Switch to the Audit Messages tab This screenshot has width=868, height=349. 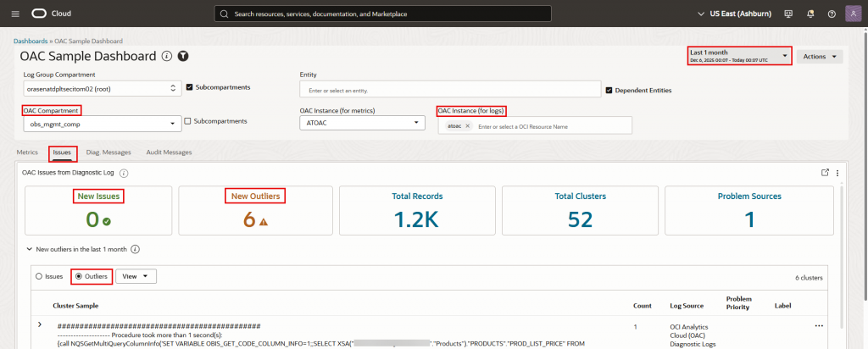(168, 152)
